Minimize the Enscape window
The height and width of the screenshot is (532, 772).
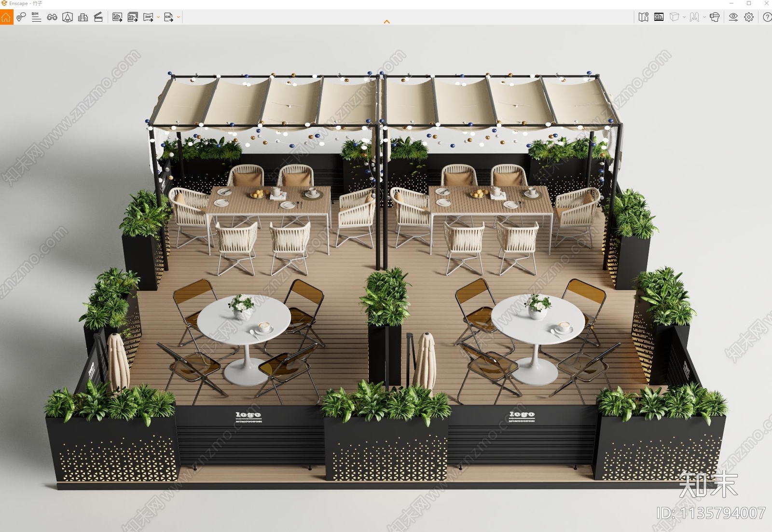[x=731, y=3]
